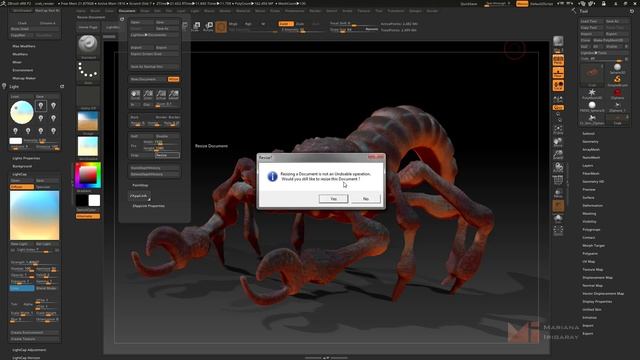The width and height of the screenshot is (640, 360).
Task: Click the Scroll icon in the Document palette
Action: pyautogui.click(x=135, y=95)
